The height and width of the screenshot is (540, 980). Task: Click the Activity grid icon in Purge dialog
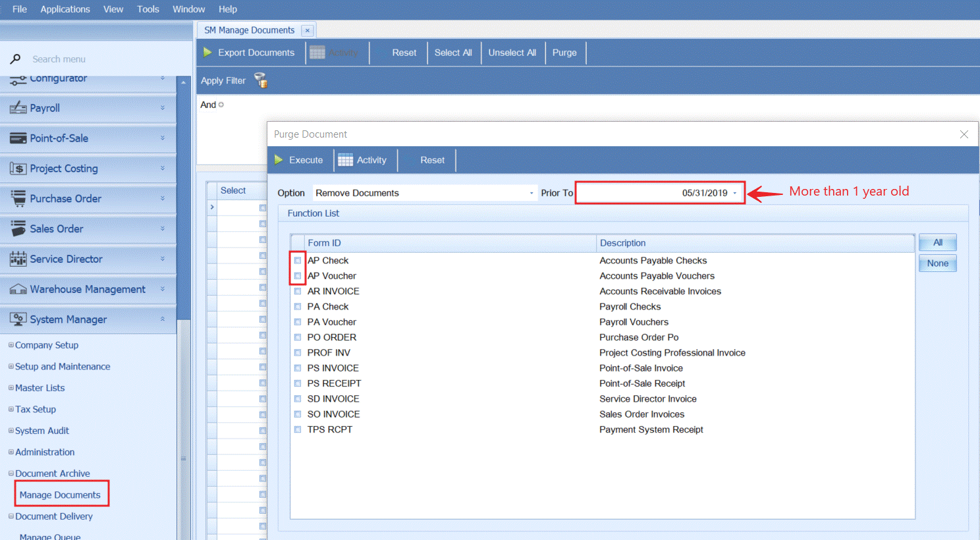[345, 160]
